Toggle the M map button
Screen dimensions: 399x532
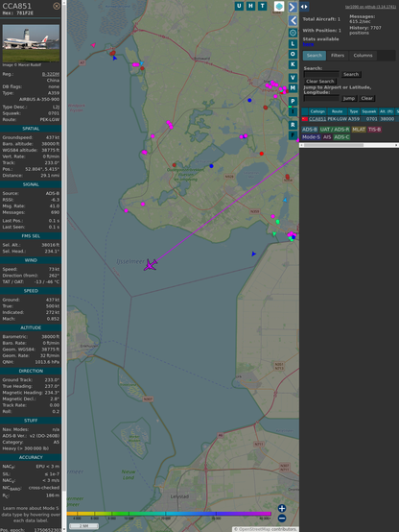293,88
